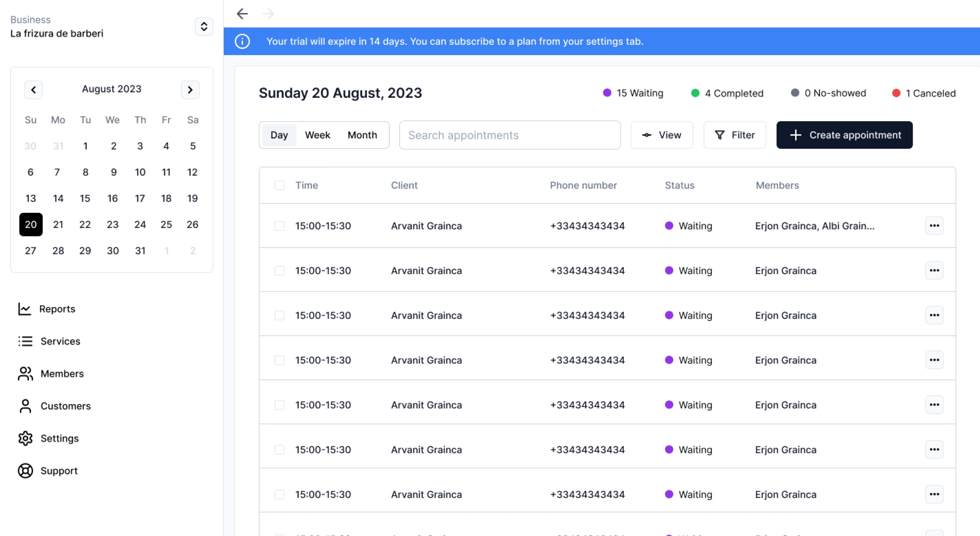Switch to Day view tab
Viewport: 980px width, 536px height.
pos(279,135)
